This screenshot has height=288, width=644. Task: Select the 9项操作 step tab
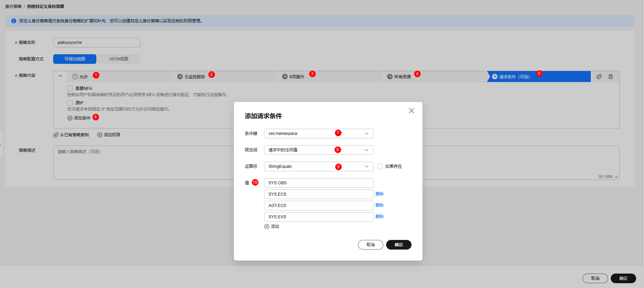click(x=296, y=77)
